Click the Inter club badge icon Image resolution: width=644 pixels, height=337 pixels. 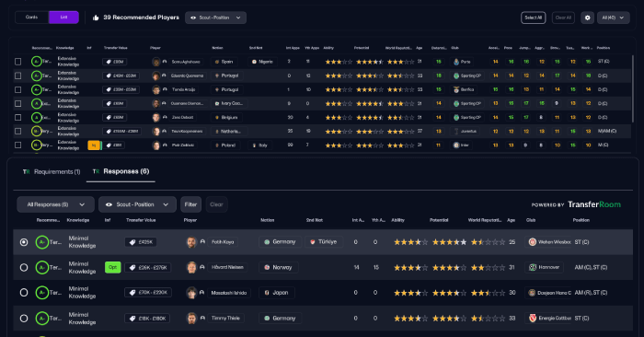click(456, 145)
